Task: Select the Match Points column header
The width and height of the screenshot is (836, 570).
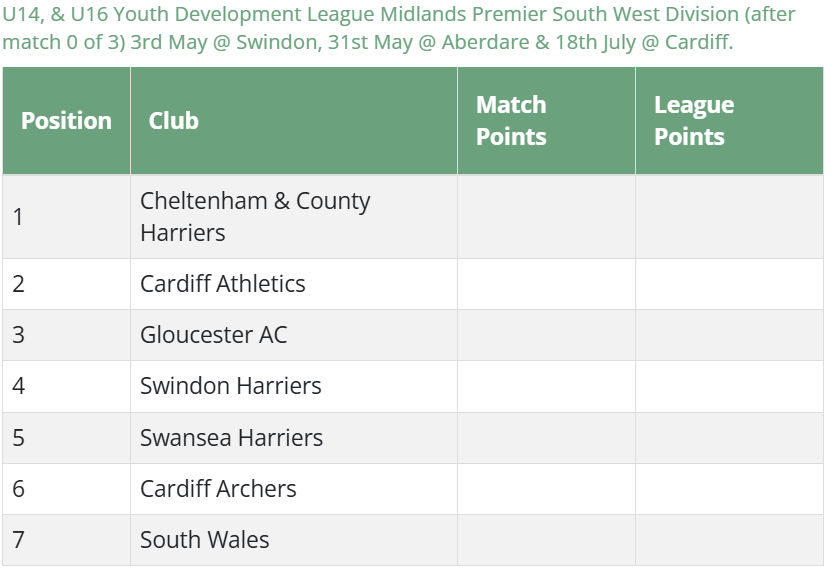Action: [x=511, y=121]
